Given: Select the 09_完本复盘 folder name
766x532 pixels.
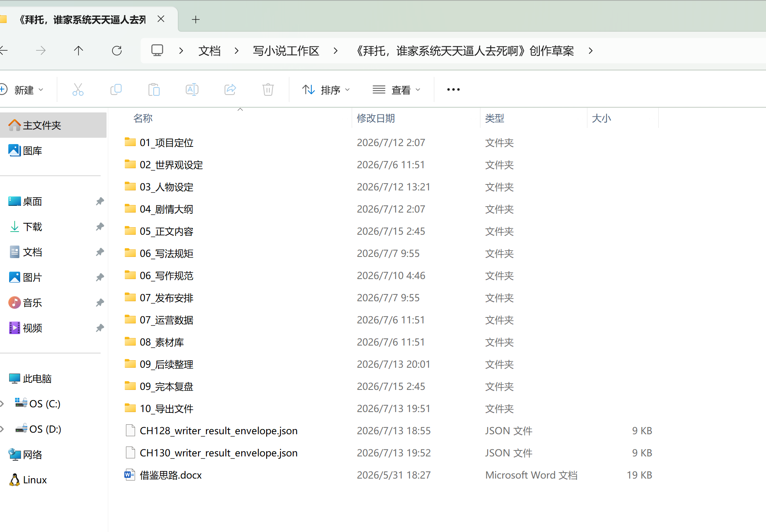Looking at the screenshot, I should click(x=166, y=386).
